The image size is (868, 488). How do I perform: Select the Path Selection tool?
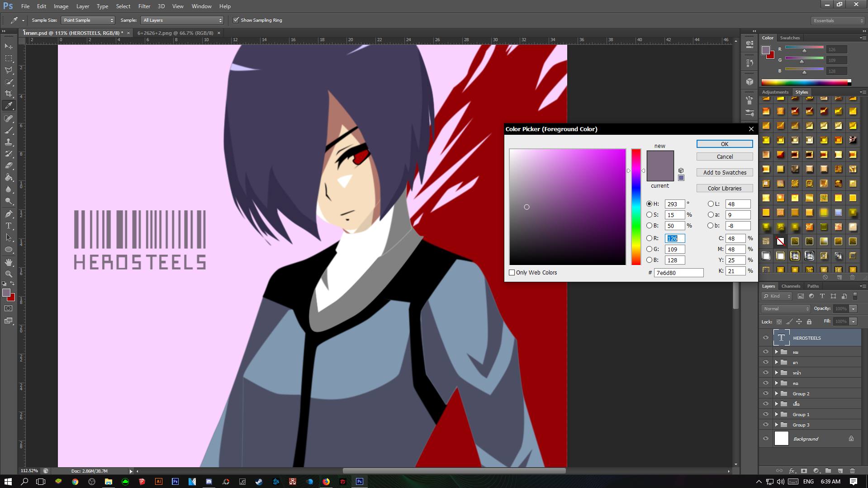(9, 237)
